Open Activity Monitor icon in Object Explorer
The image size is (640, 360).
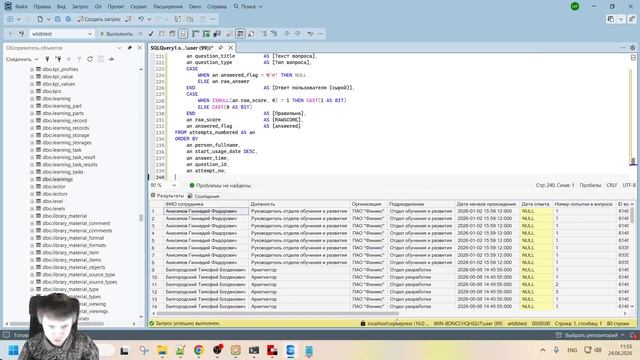(x=111, y=59)
